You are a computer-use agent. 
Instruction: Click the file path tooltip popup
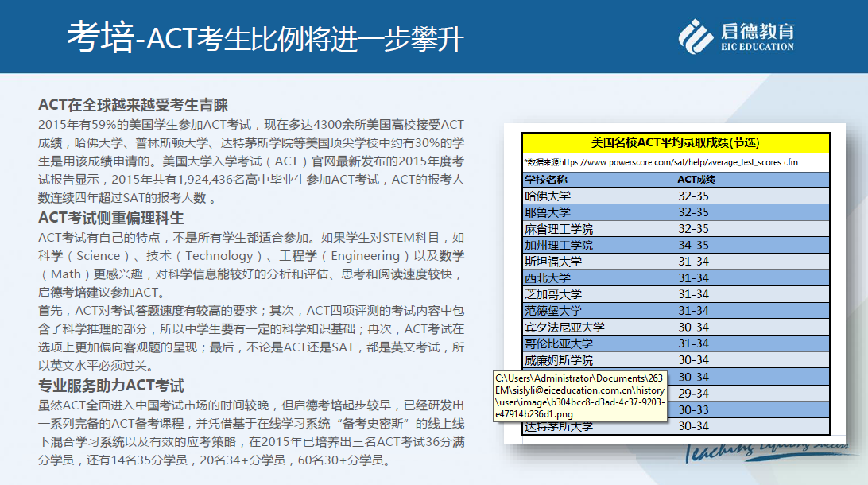tap(579, 396)
